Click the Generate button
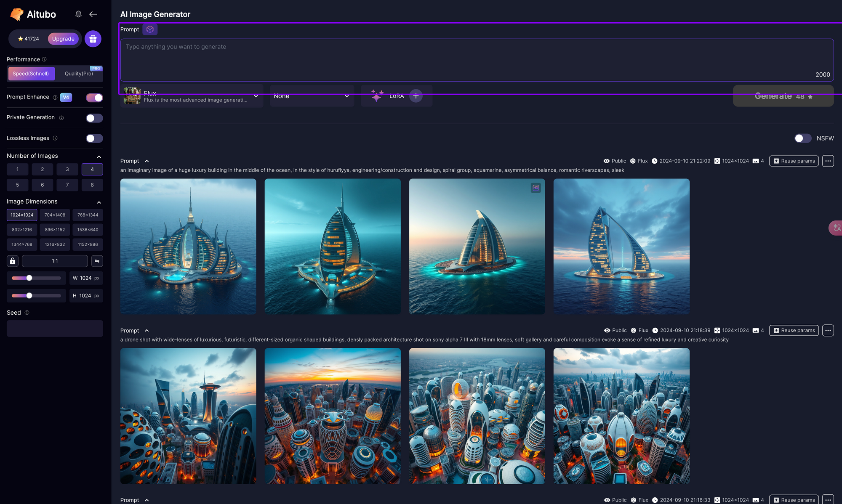The image size is (842, 504). click(x=783, y=96)
